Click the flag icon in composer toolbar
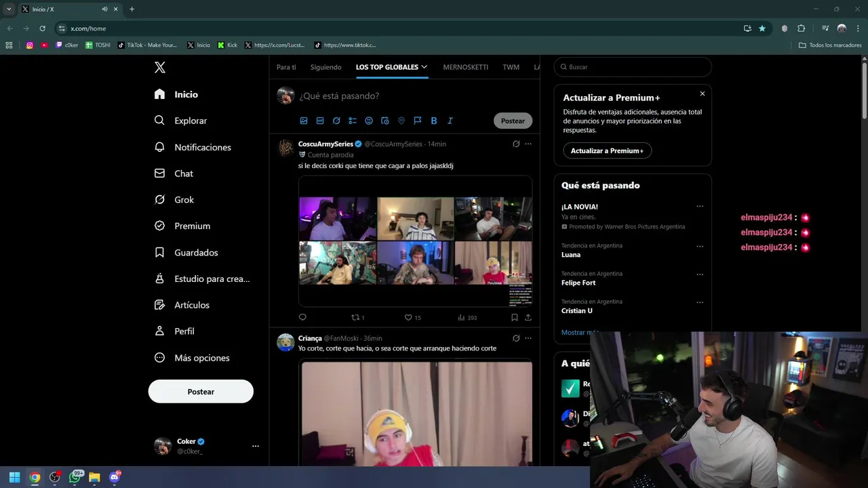This screenshot has height=488, width=868. click(418, 121)
